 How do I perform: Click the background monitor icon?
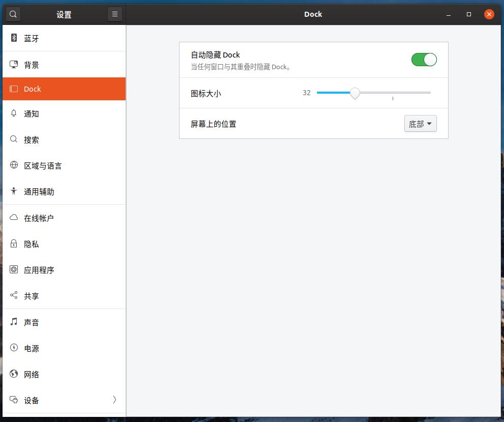(x=14, y=64)
